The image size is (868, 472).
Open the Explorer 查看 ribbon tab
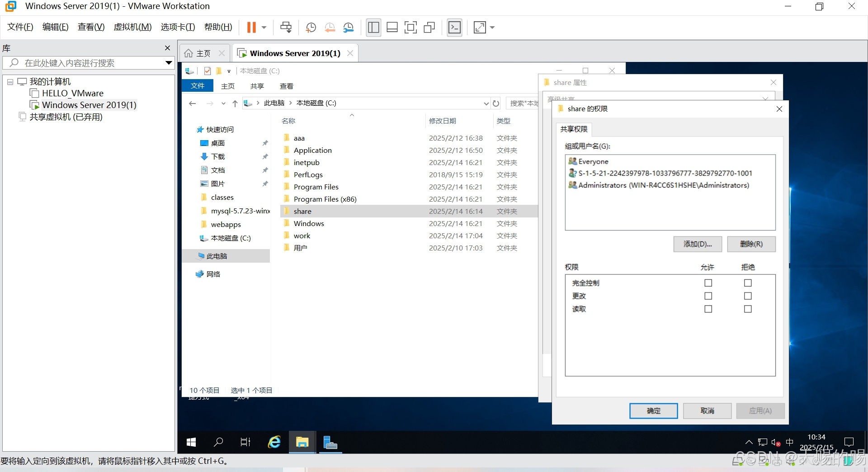[287, 86]
